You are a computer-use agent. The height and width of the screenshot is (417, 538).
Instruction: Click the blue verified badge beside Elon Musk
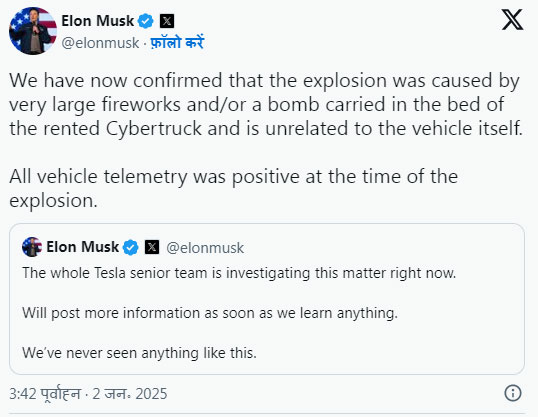coord(145,21)
